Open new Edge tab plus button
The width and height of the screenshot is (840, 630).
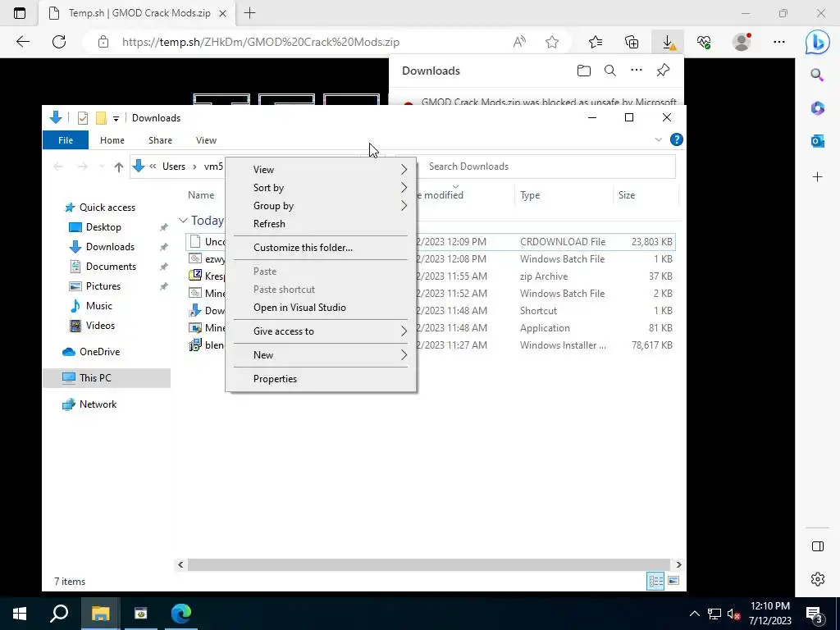coord(249,13)
